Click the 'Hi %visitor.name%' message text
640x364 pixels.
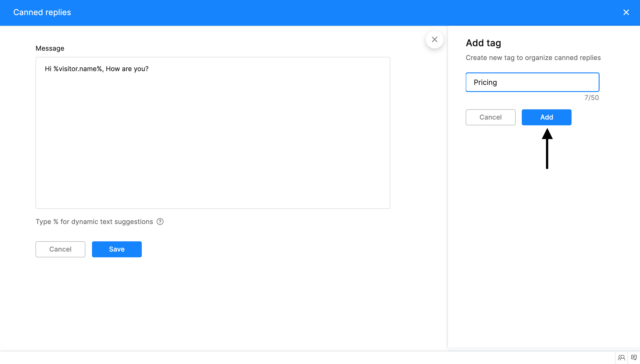(96, 69)
